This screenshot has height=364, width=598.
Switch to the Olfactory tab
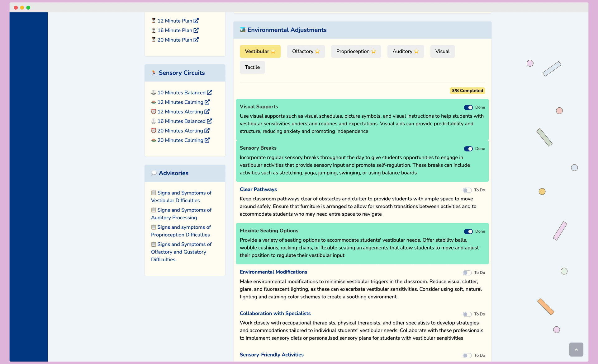click(x=306, y=51)
